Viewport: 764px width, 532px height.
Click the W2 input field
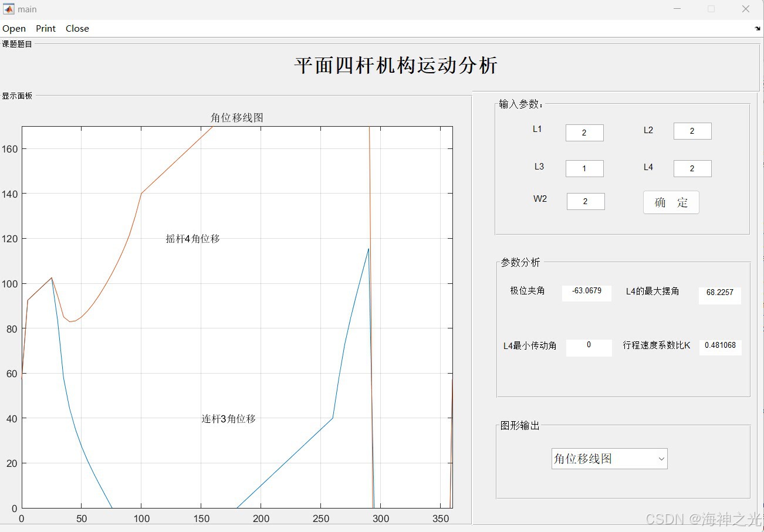tap(586, 201)
